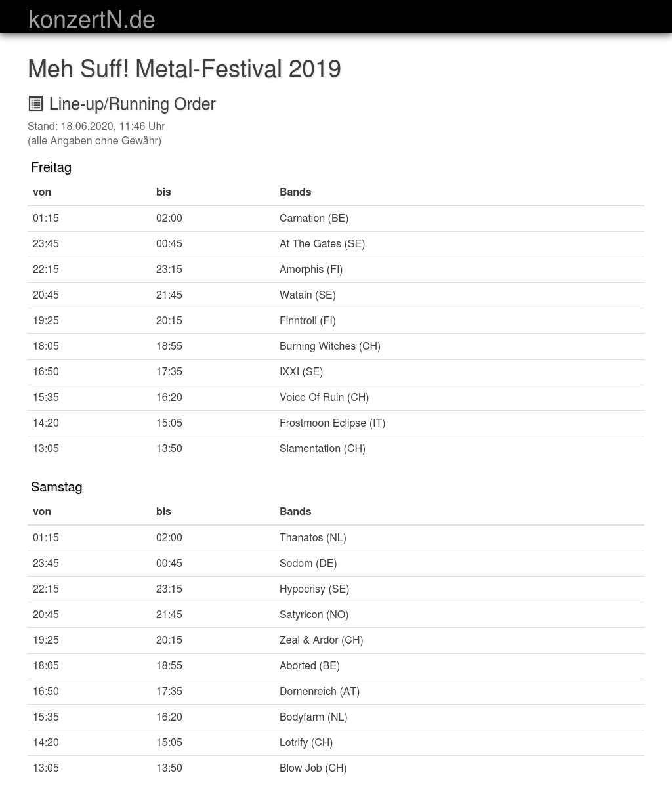
Task: Click Zeal & Ardor (CH) entry
Action: (x=321, y=640)
